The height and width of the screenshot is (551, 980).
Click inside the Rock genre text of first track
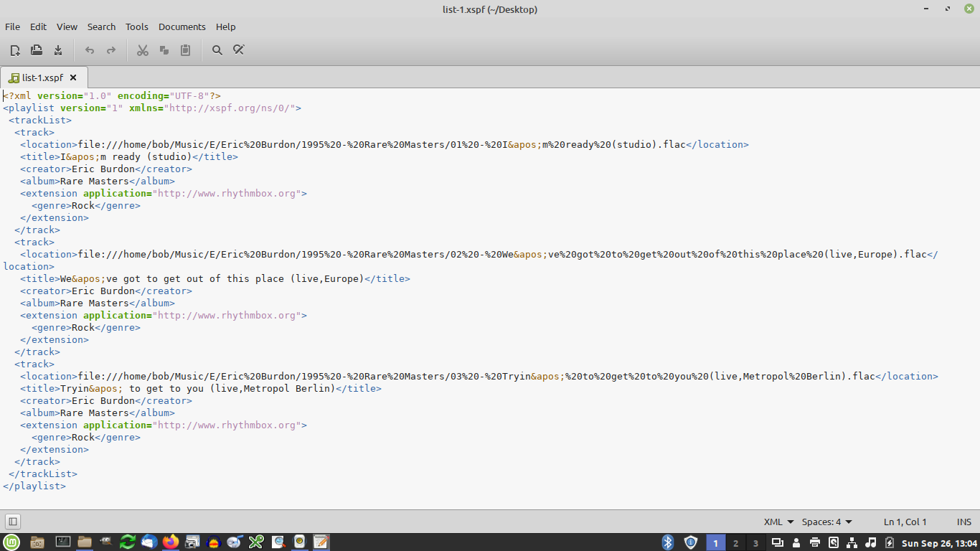click(x=83, y=206)
